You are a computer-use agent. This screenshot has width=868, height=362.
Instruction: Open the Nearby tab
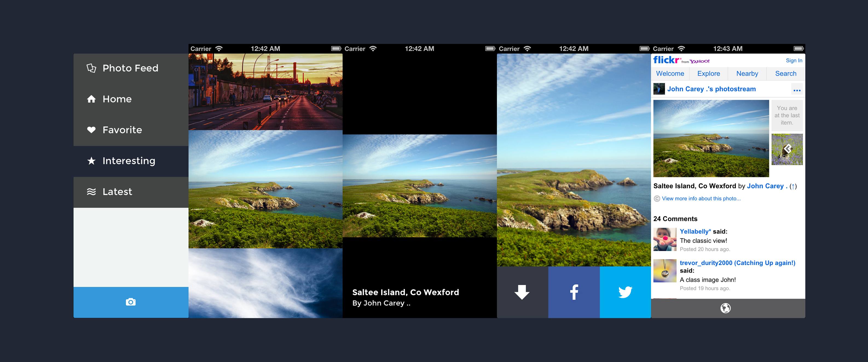point(747,73)
